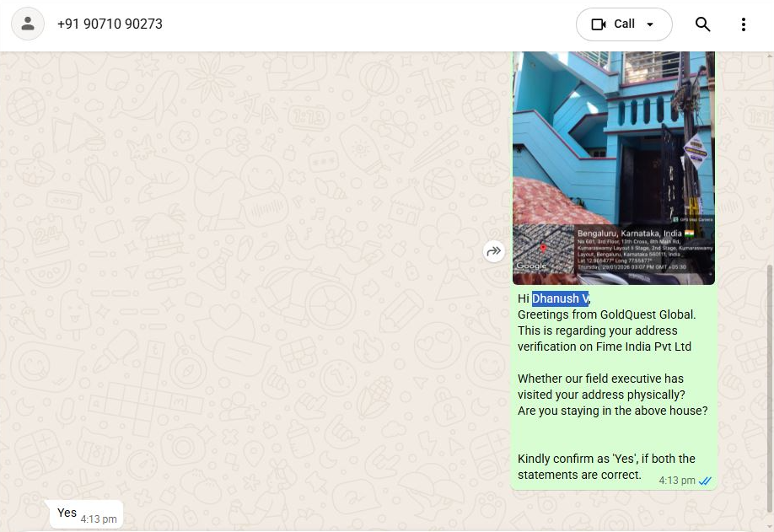Click the highlighted name Dhanush V
This screenshot has height=532, width=774.
coord(560,298)
